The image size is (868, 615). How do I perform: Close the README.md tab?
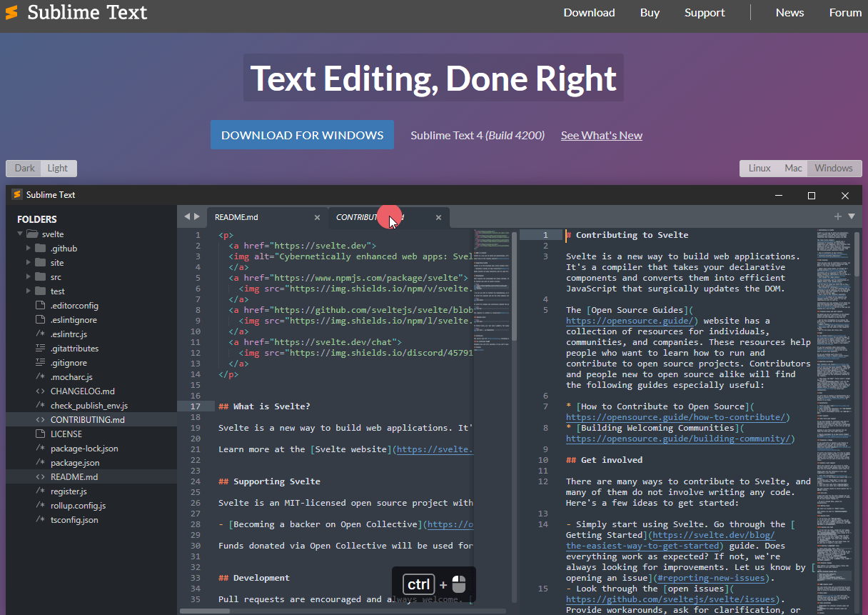pos(318,217)
